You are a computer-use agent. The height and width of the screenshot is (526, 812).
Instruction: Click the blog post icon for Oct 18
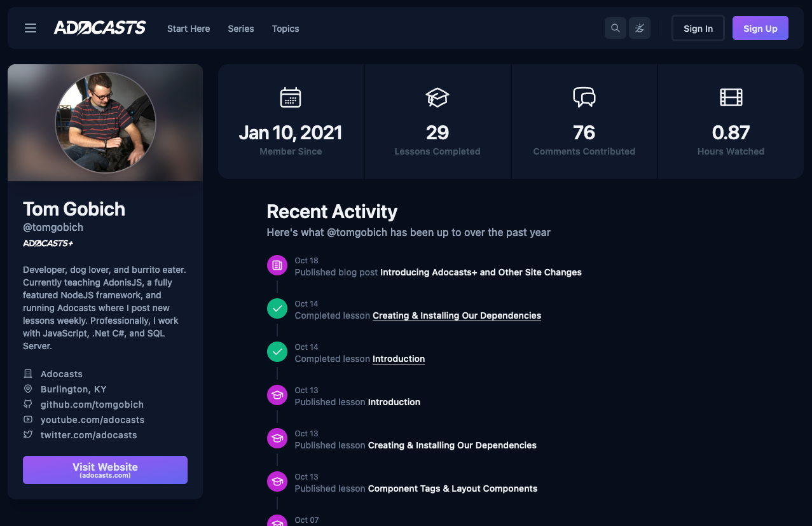(277, 265)
